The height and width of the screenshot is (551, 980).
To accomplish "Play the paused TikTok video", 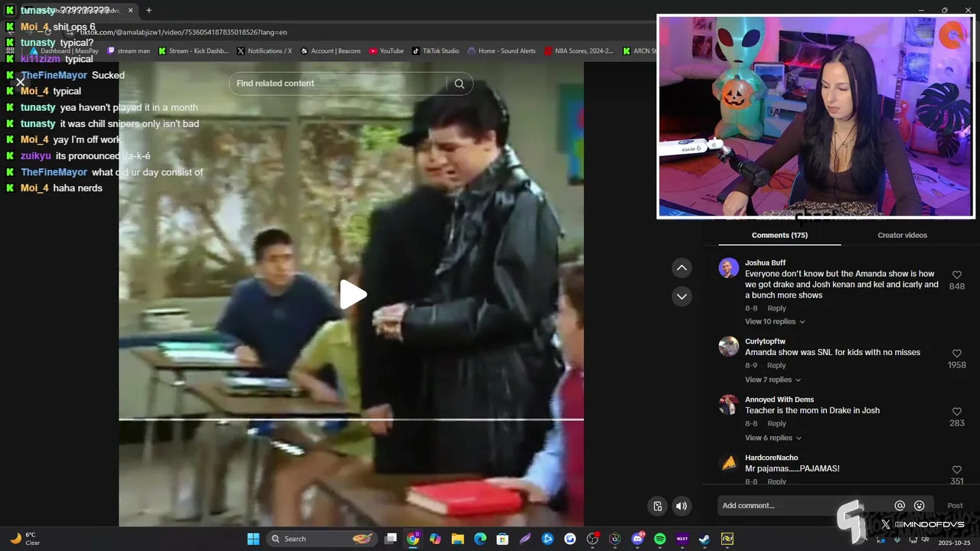I will (x=353, y=295).
